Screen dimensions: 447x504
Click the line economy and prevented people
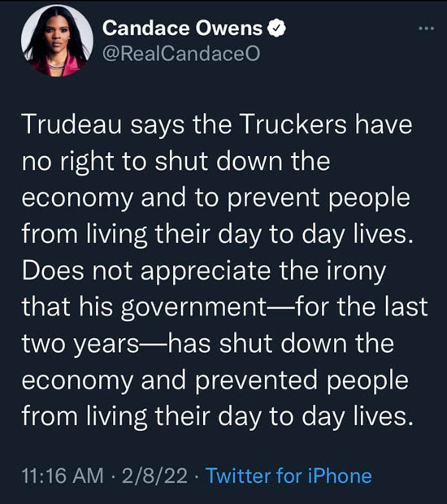tap(215, 381)
